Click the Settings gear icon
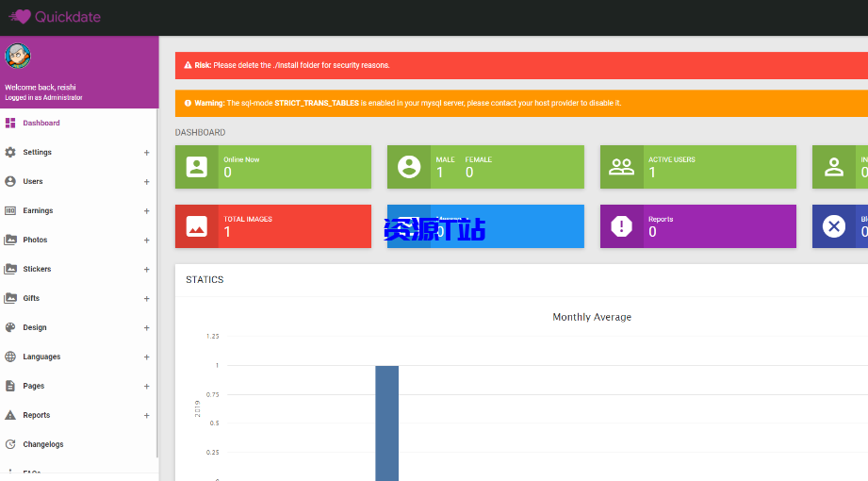The width and height of the screenshot is (868, 481). coord(10,152)
